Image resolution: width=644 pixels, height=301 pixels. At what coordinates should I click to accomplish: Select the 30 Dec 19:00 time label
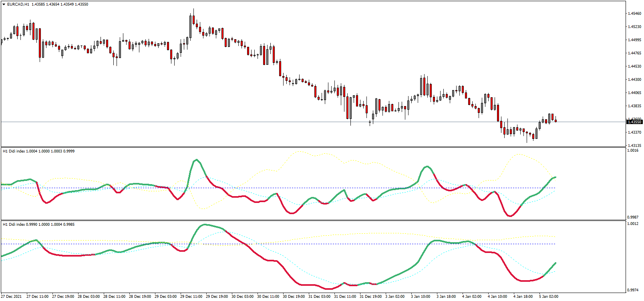coord(294,297)
